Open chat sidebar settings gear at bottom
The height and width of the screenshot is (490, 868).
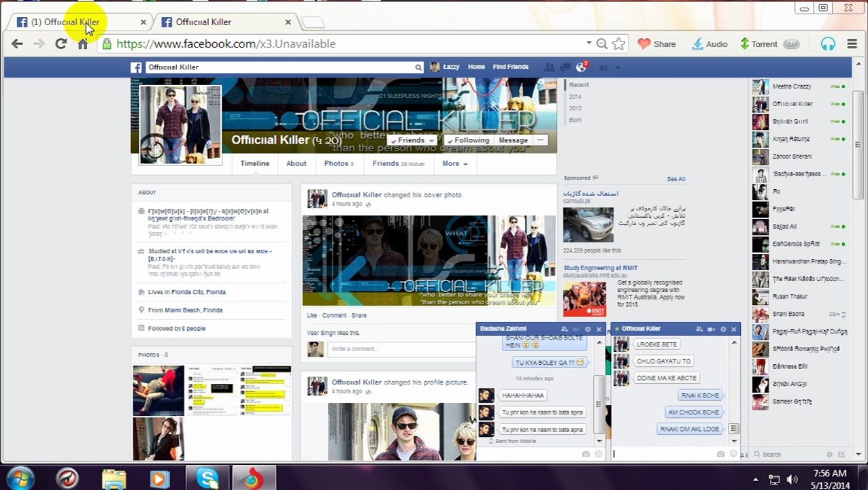pos(829,455)
